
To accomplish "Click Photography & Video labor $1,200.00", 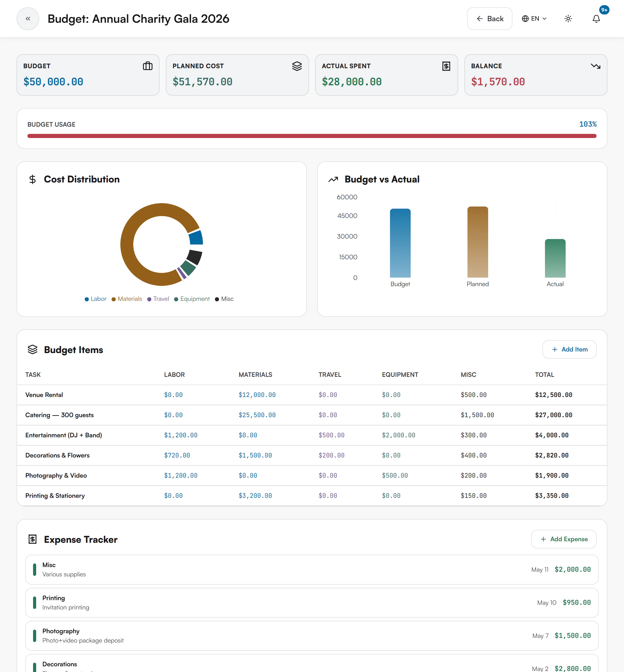I will coord(181,475).
